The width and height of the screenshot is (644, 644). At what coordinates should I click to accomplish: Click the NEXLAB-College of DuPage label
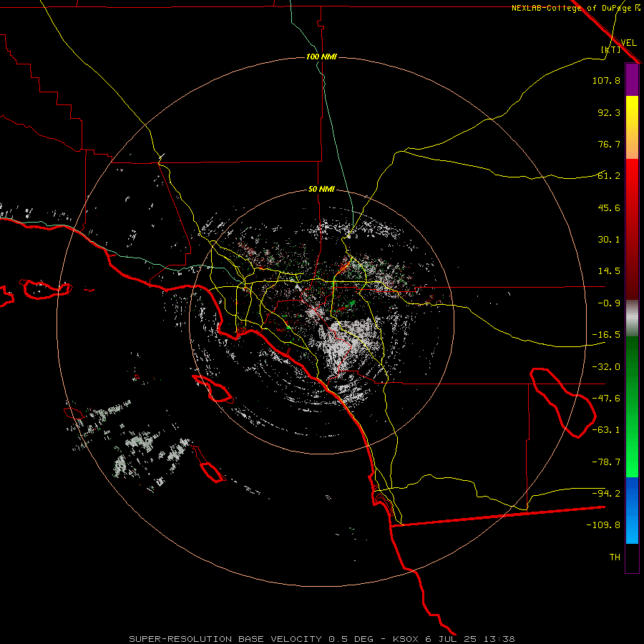point(575,8)
